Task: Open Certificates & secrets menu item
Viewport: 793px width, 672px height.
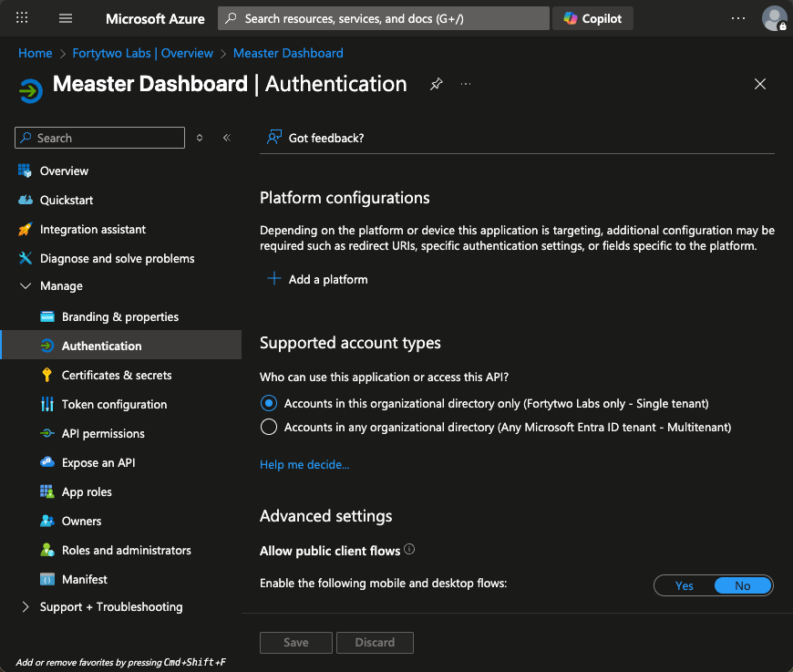Action: tap(117, 375)
